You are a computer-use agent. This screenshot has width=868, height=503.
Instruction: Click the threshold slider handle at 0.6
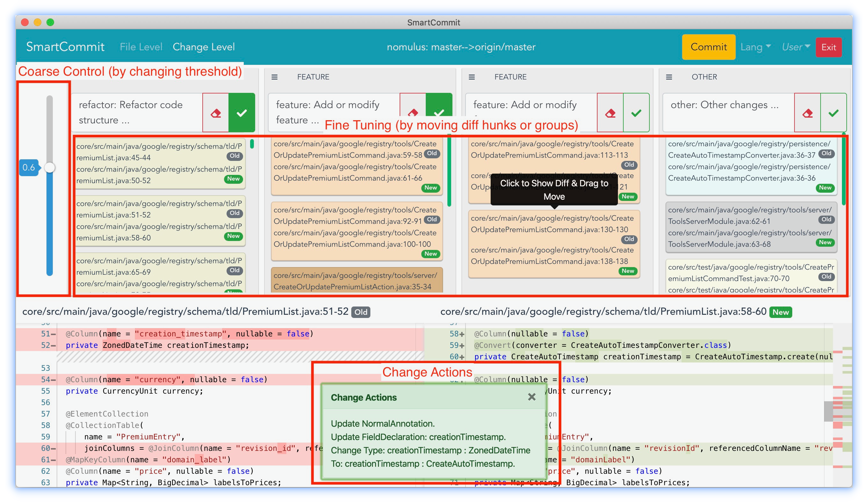coord(50,168)
